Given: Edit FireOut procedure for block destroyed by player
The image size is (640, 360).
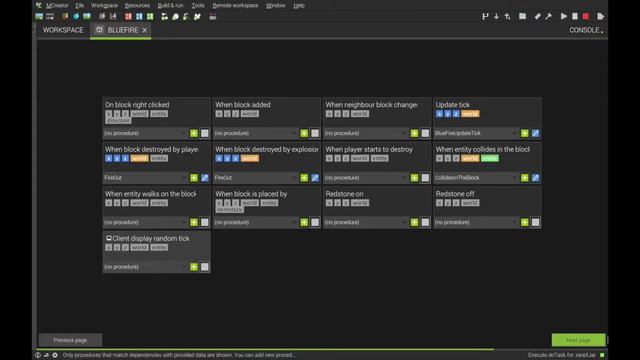Looking at the screenshot, I should (205, 178).
